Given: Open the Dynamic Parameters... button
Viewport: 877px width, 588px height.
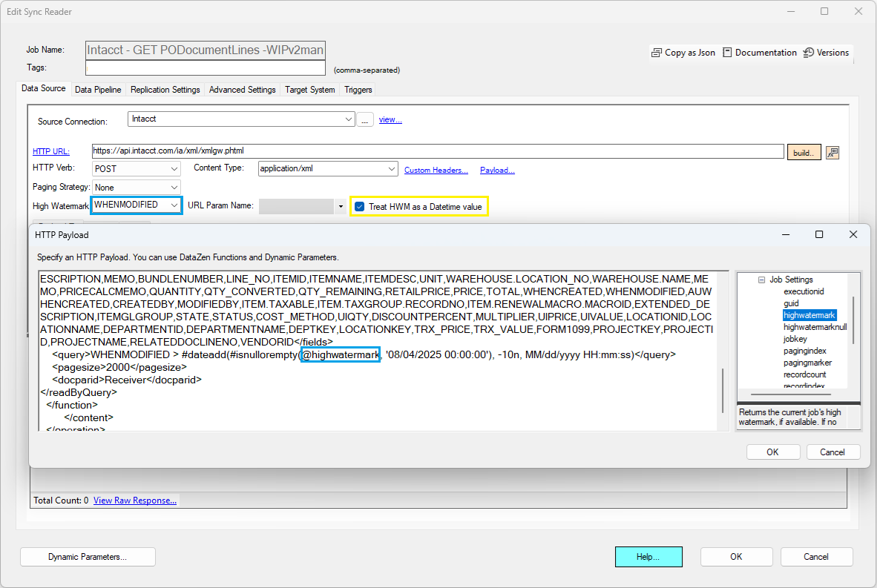Looking at the screenshot, I should [88, 557].
